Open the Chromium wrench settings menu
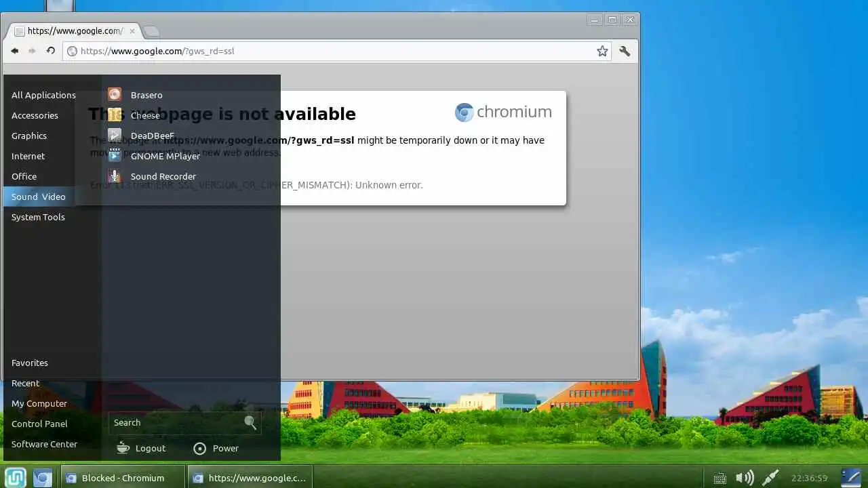The width and height of the screenshot is (868, 488). (625, 51)
